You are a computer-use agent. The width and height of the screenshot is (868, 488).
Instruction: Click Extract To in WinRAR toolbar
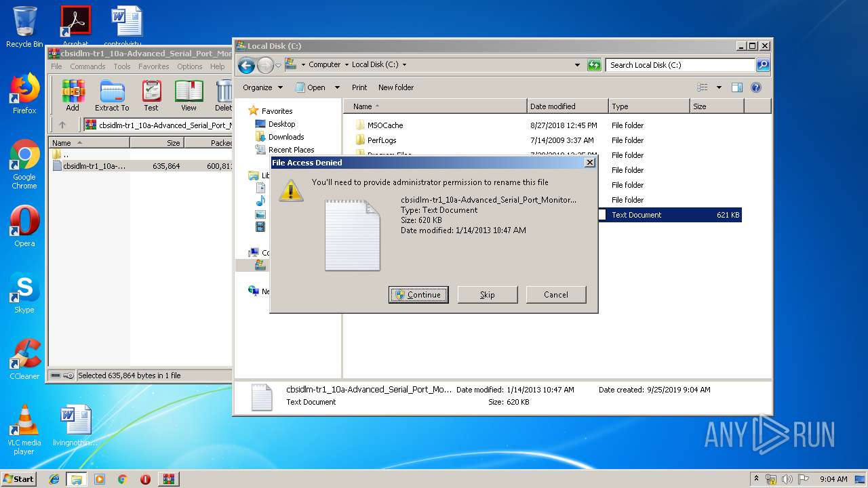click(x=112, y=96)
